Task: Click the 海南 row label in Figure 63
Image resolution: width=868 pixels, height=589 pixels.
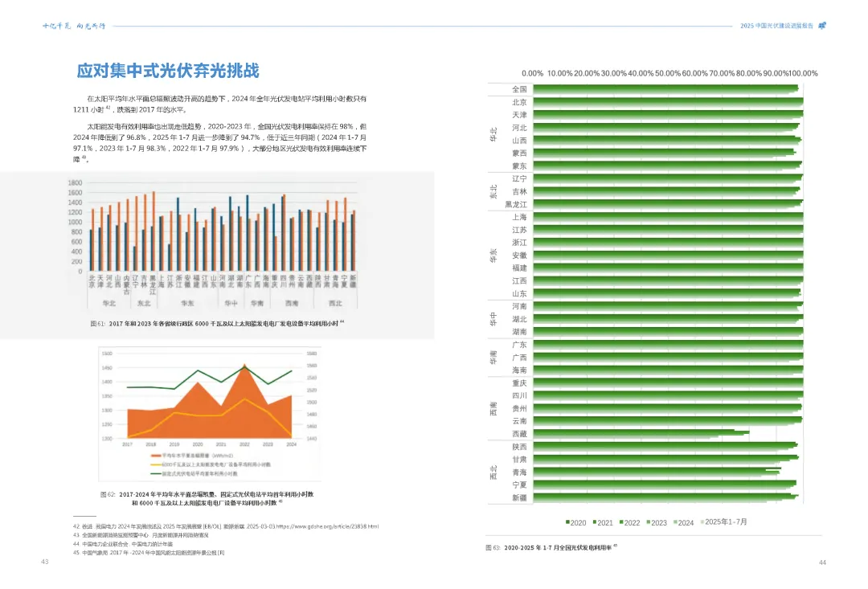Action: click(519, 370)
